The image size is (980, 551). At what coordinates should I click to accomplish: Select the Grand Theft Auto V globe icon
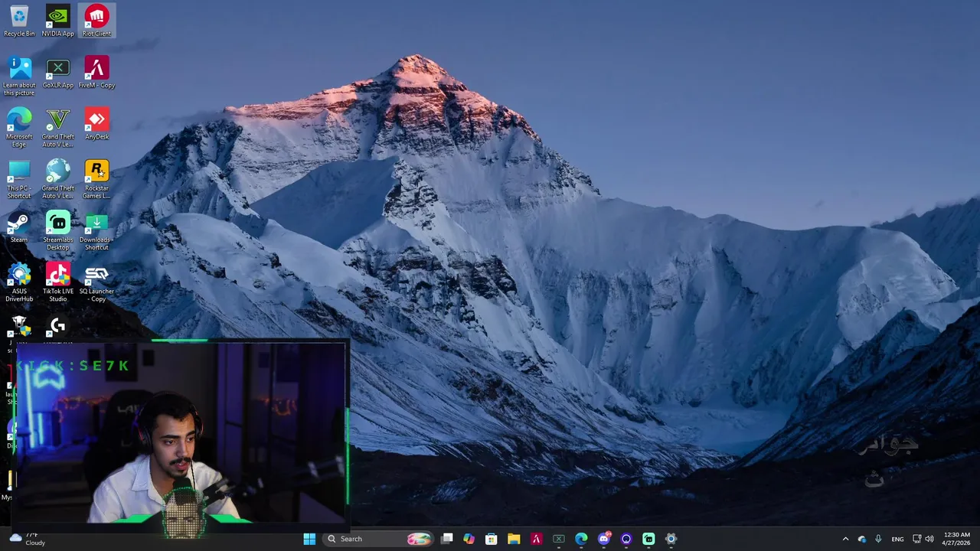[58, 179]
